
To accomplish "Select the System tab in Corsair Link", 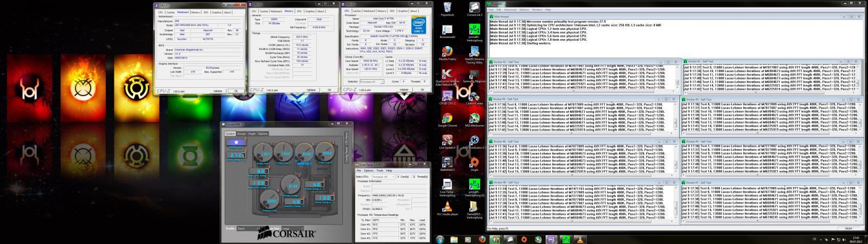I will tap(231, 133).
